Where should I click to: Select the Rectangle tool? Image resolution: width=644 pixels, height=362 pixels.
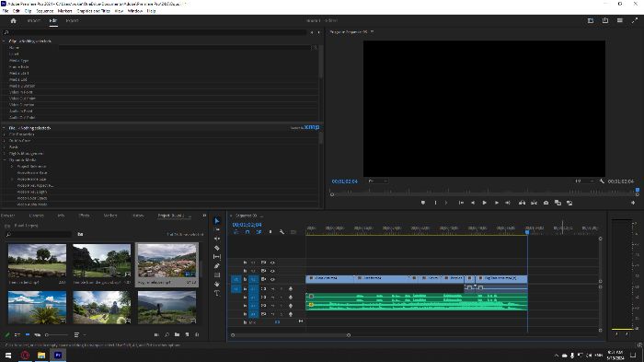[217, 274]
